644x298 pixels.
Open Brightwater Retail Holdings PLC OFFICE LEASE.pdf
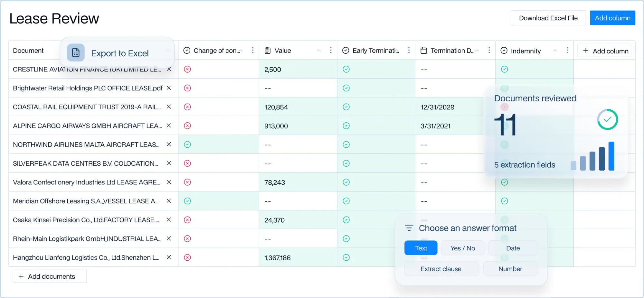tap(88, 88)
